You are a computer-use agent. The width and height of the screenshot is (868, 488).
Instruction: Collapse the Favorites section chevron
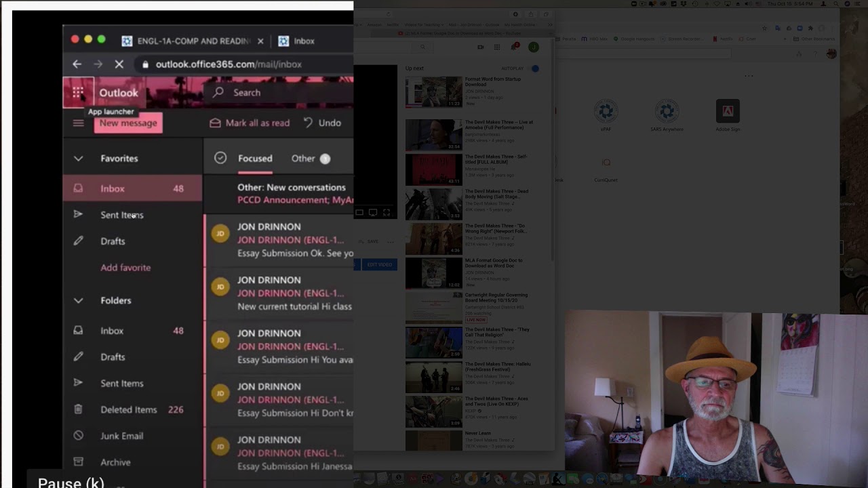coord(78,159)
